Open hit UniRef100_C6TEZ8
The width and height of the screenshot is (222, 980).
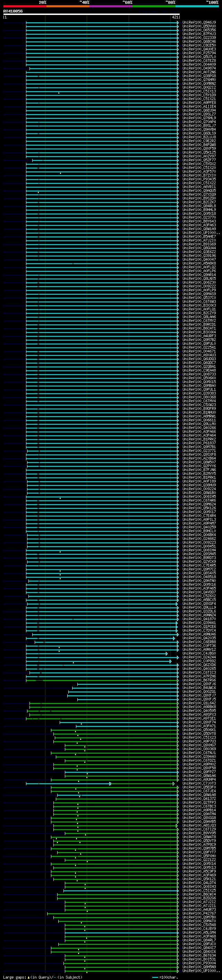tap(199, 60)
